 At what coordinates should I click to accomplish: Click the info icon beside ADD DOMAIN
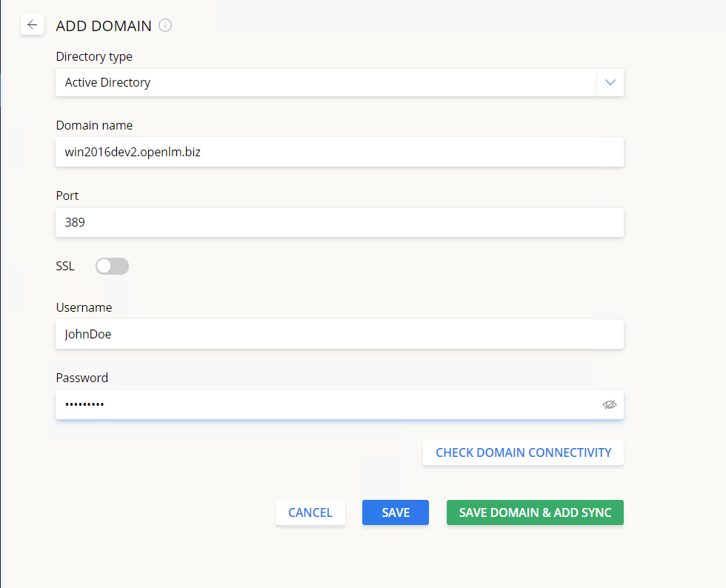(165, 26)
